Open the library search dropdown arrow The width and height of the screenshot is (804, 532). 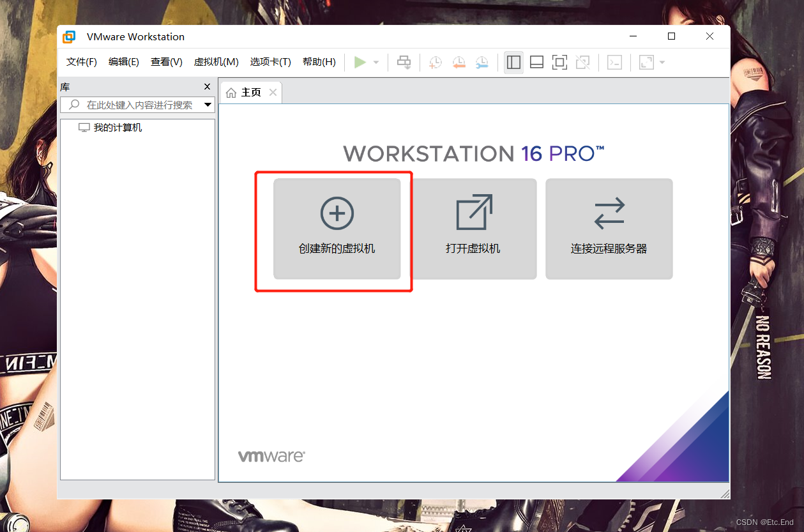tap(208, 105)
